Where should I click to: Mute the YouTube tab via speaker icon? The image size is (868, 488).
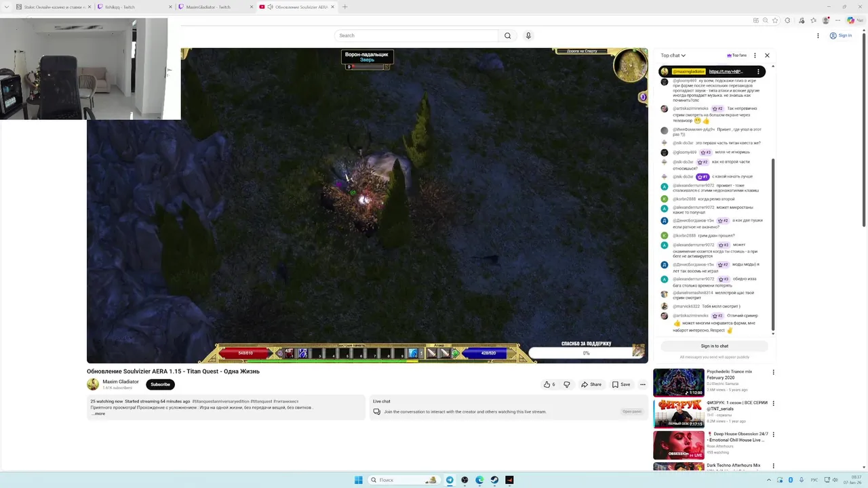pyautogui.click(x=271, y=7)
